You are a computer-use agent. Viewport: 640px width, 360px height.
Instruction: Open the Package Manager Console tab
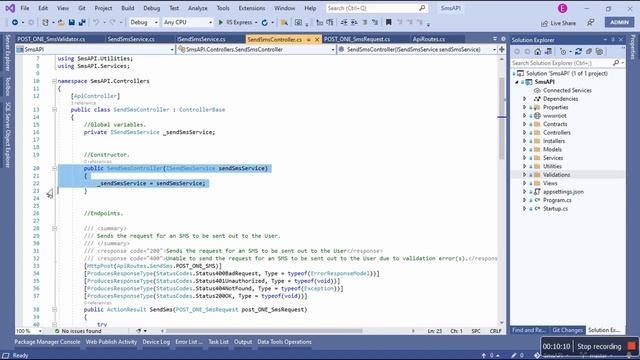coord(47,342)
